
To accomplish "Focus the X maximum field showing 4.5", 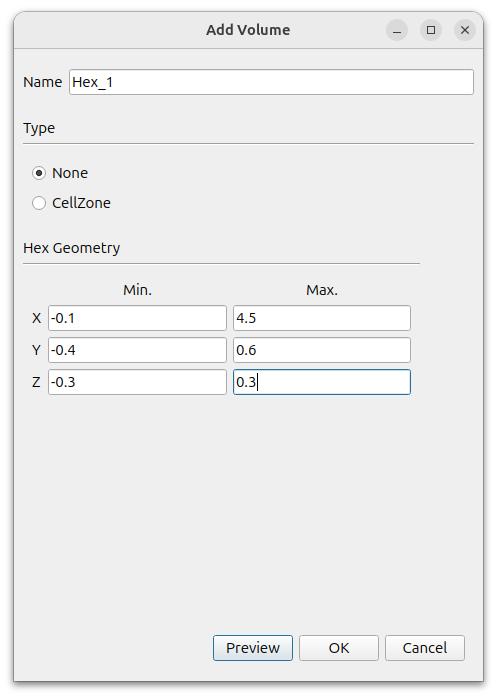I will point(322,318).
